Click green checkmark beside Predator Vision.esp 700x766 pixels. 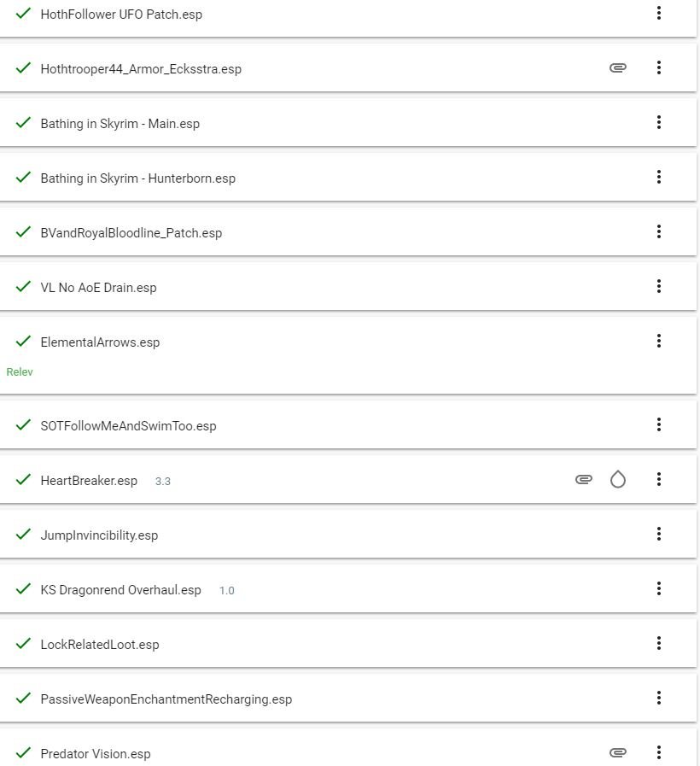(x=23, y=753)
